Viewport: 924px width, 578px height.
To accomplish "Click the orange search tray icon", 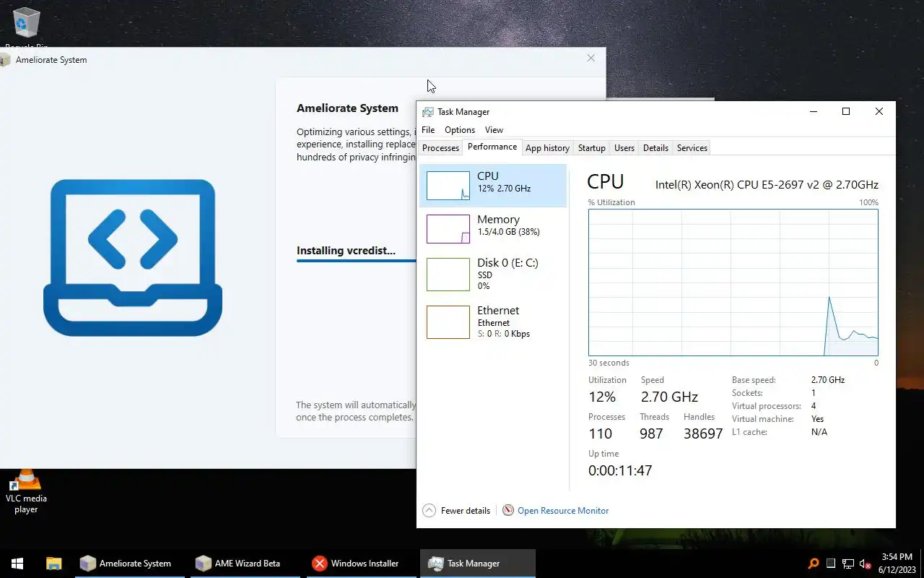I will tap(814, 564).
